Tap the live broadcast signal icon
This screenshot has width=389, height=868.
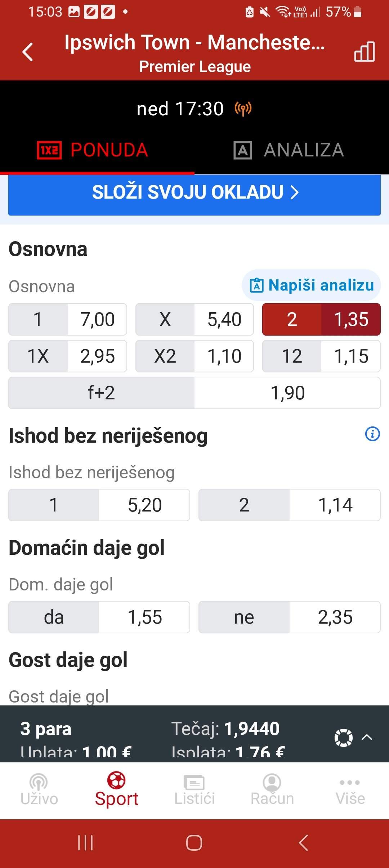243,109
